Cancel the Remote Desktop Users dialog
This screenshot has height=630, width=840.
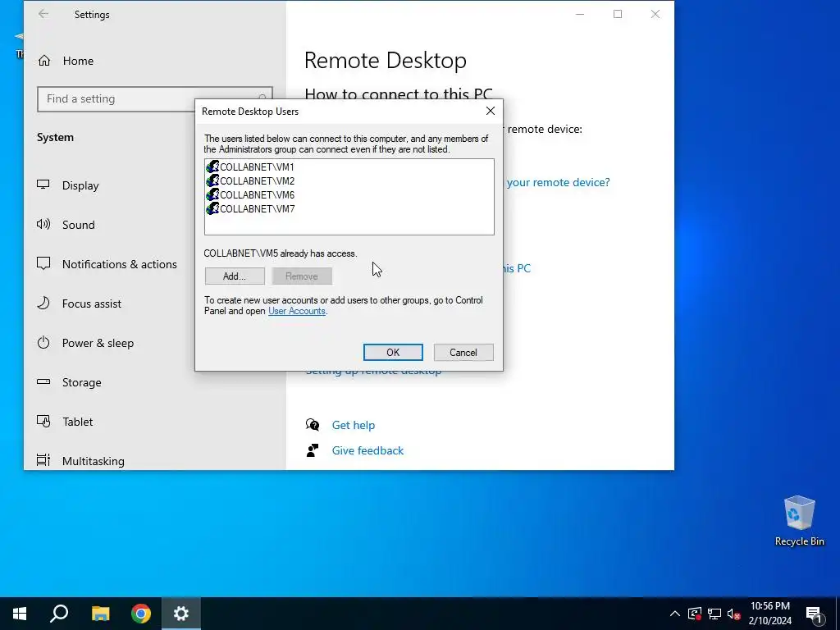(x=463, y=353)
